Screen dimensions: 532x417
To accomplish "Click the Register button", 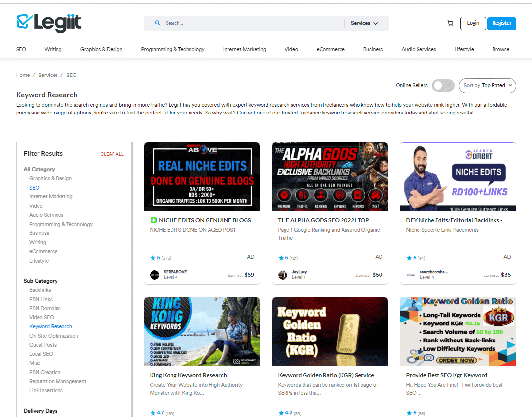I will 501,23.
